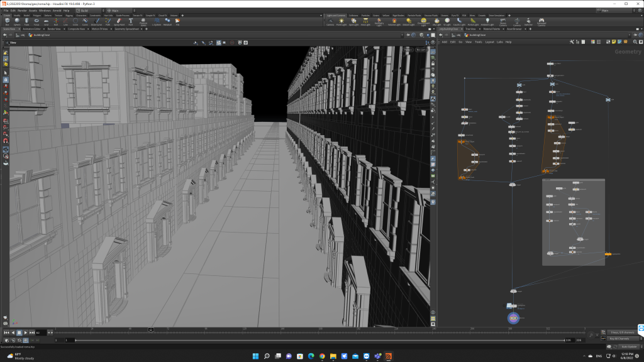Click the Torus shelf tool
The height and width of the screenshot is (362, 644).
point(36,21)
